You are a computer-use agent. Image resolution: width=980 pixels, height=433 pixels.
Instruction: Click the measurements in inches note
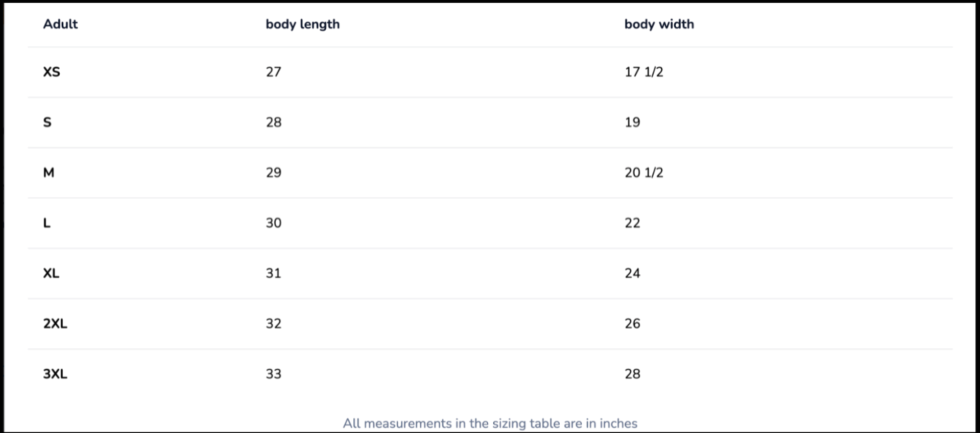pyautogui.click(x=490, y=423)
